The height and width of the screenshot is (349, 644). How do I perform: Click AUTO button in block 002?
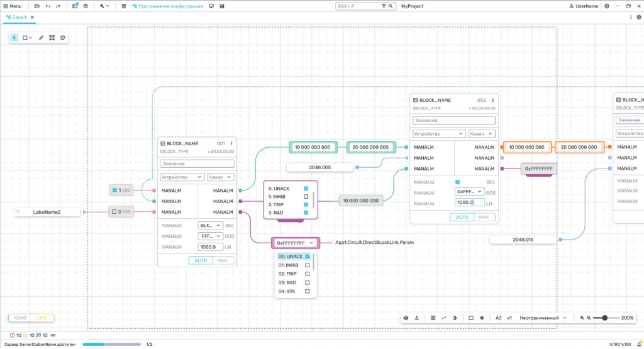pyautogui.click(x=461, y=217)
